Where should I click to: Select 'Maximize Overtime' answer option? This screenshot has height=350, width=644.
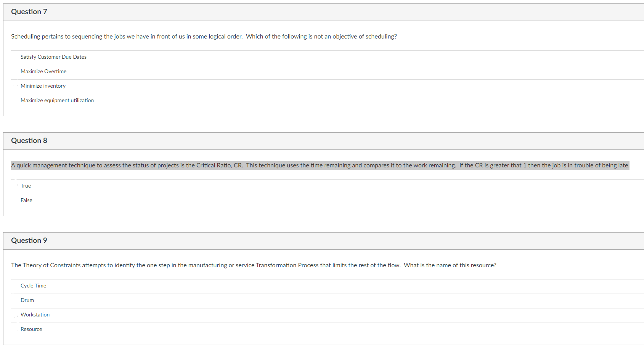43,71
